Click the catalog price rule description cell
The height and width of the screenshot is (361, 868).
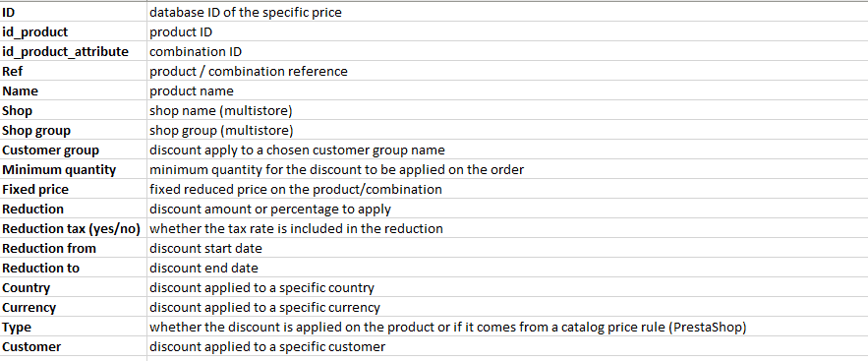507,327
